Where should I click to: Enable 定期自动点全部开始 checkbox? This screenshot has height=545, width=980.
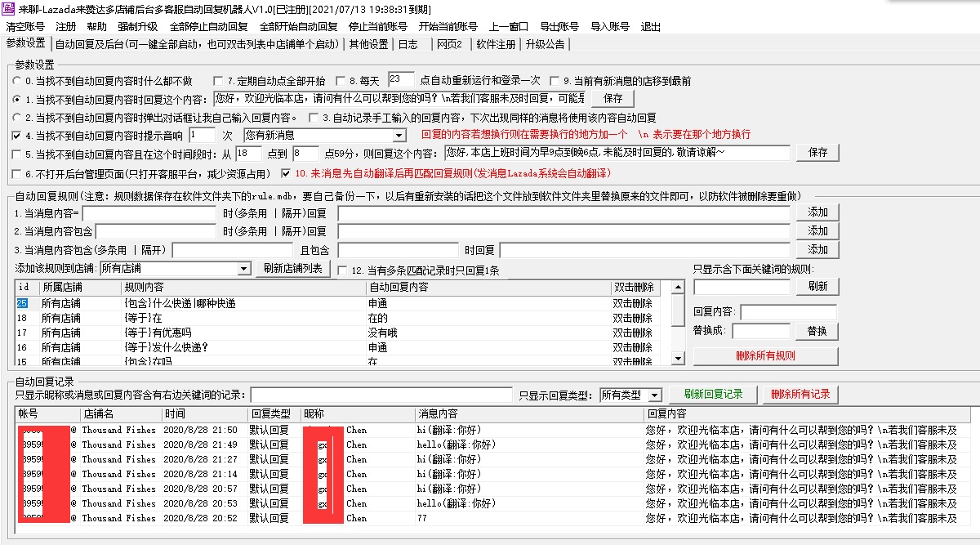[x=217, y=81]
